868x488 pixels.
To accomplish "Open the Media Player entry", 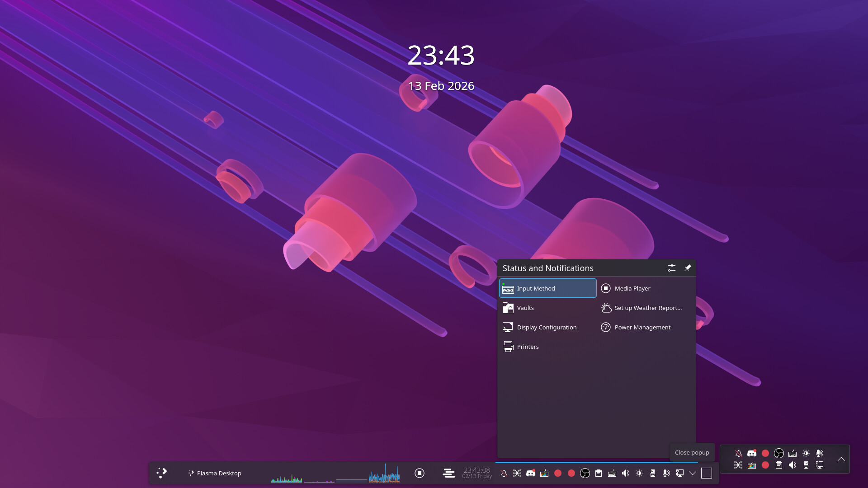I will click(x=632, y=288).
